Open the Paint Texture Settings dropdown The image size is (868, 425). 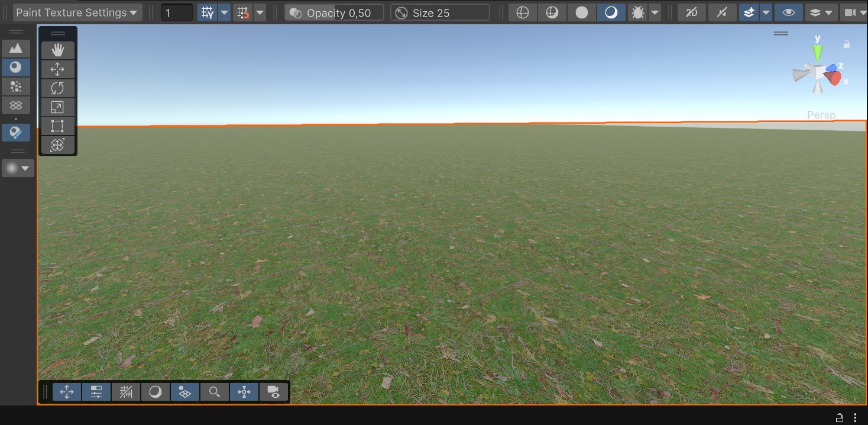coord(77,12)
